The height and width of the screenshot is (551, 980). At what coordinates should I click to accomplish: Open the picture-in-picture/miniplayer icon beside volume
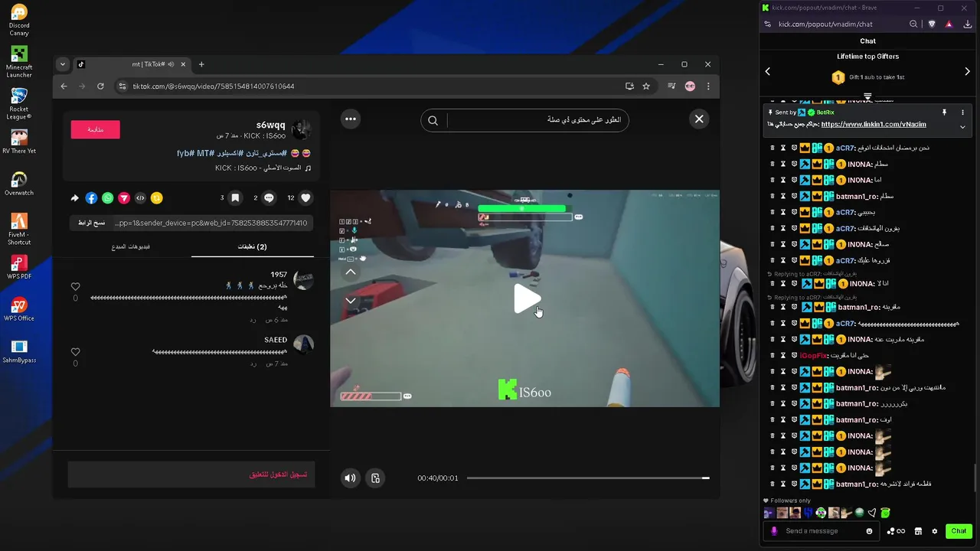point(375,478)
